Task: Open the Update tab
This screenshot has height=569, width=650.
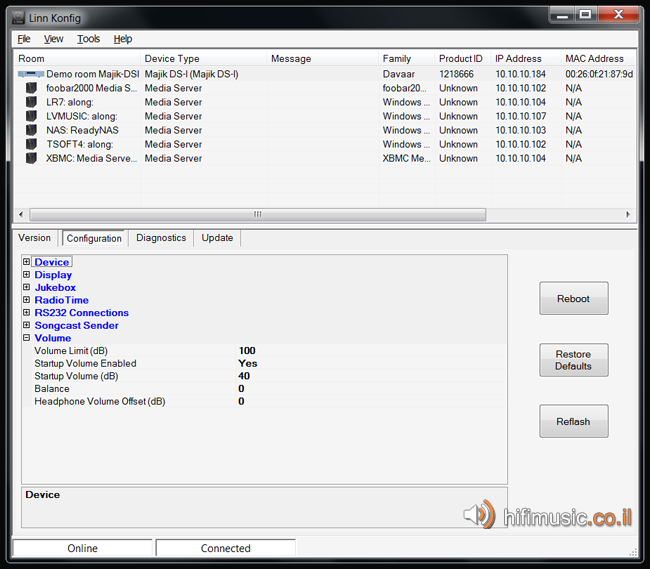Action: click(x=217, y=238)
